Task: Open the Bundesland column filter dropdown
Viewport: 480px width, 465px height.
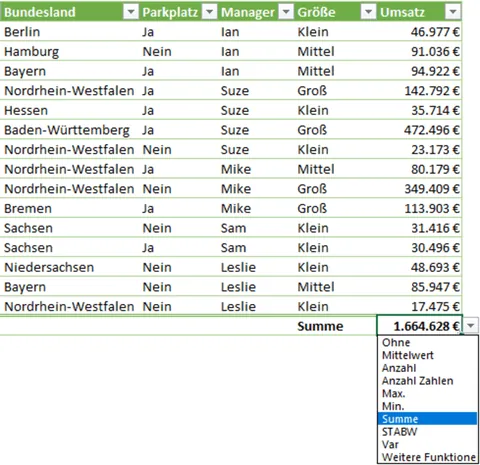Action: pos(131,12)
